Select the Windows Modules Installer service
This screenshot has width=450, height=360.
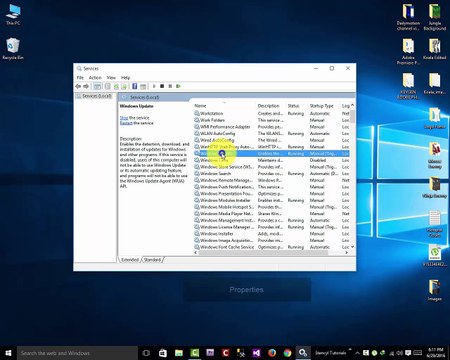tap(271, 200)
